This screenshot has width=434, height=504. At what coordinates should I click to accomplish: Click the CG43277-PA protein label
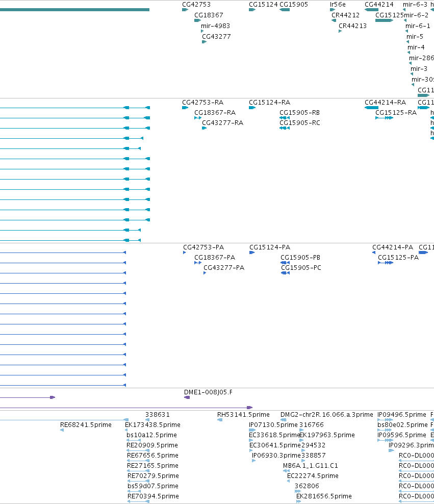[x=224, y=268]
